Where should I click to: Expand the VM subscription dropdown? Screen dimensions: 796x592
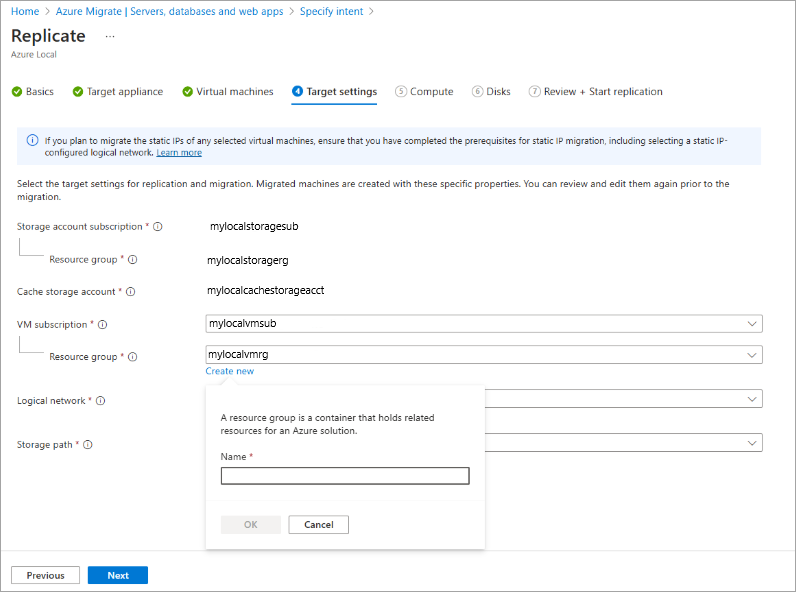483,324
